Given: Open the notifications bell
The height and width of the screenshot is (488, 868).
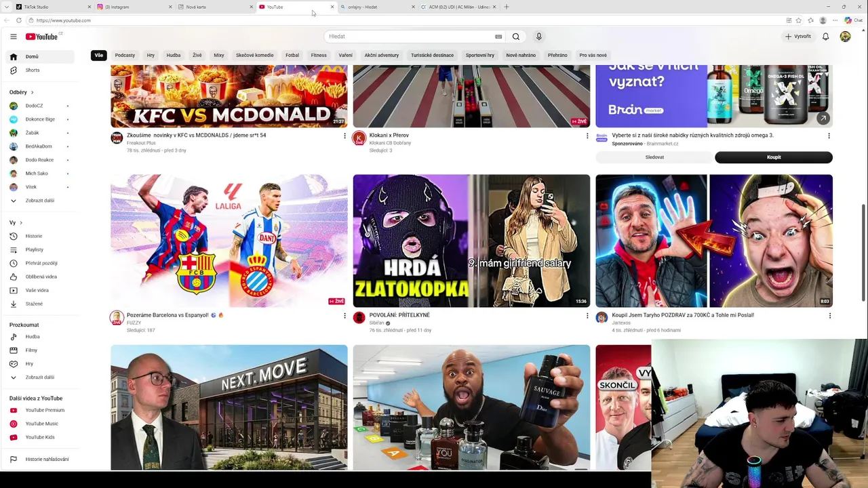Looking at the screenshot, I should coord(825,37).
